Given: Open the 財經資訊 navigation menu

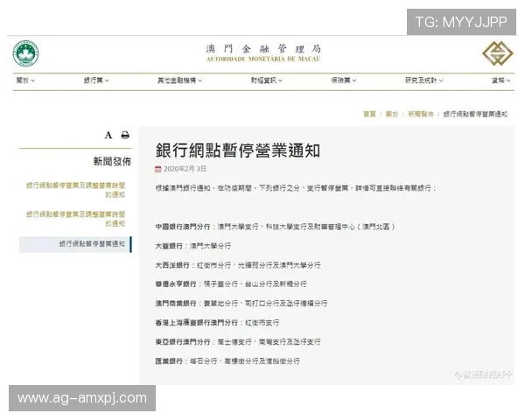Looking at the screenshot, I should coord(267,80).
